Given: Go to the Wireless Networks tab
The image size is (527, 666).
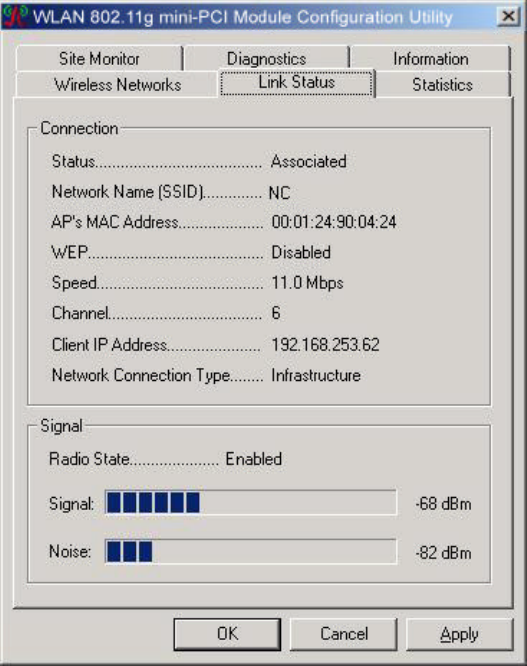Looking at the screenshot, I should click(118, 85).
